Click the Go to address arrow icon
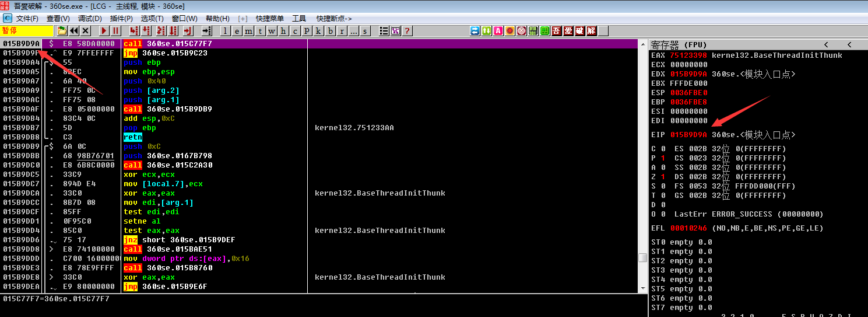Screen dimensions: 868x317 207,31
